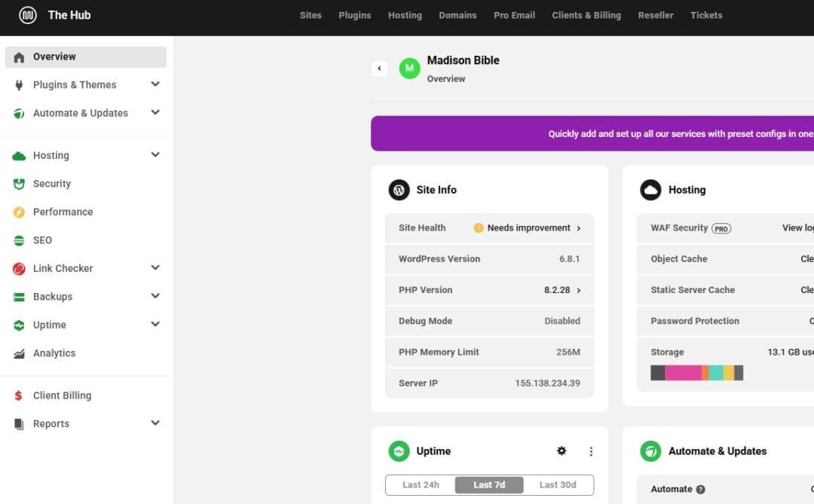
Task: Select the Last 24h uptime range
Action: coord(421,485)
